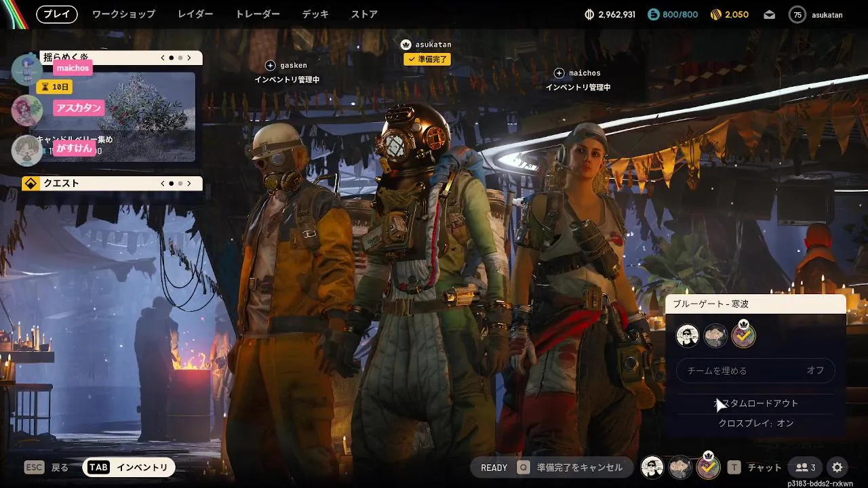This screenshot has width=868, height=488.
Task: Click middle squad avatar in the map panel
Action: tap(715, 335)
